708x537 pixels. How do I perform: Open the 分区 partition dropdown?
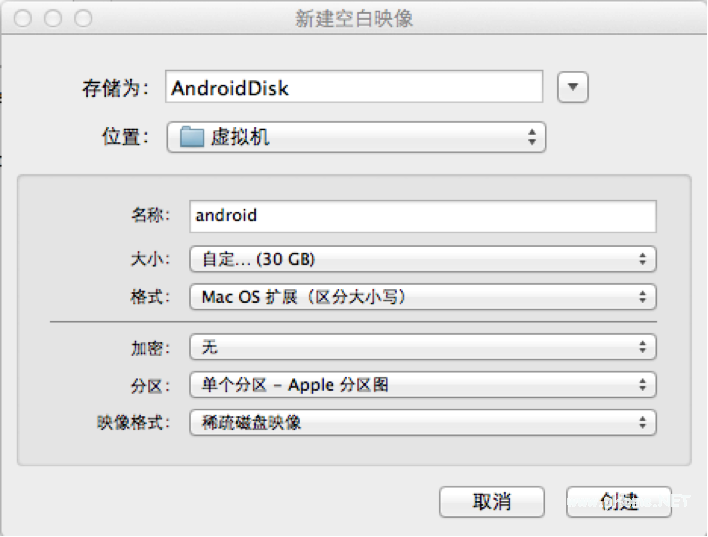point(422,385)
